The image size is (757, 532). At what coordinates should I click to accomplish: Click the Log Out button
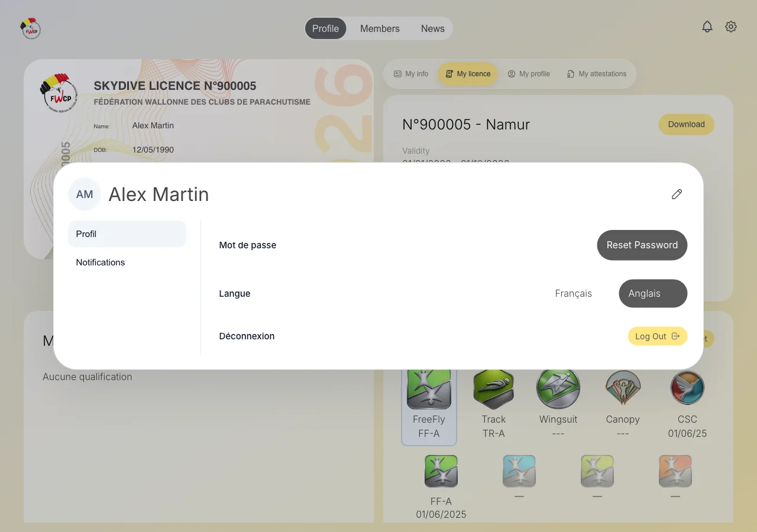(x=658, y=336)
